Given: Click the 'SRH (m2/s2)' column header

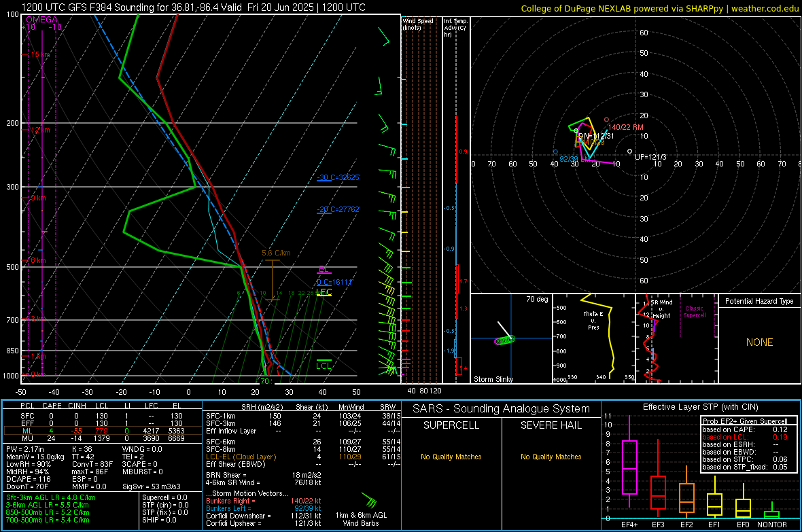Looking at the screenshot, I should point(262,407).
